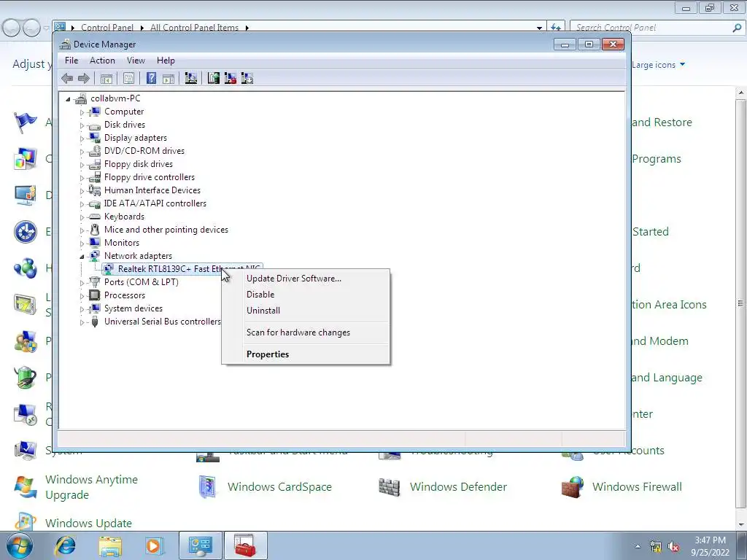Click the Device Manager toolbox taskbar button

(245, 545)
